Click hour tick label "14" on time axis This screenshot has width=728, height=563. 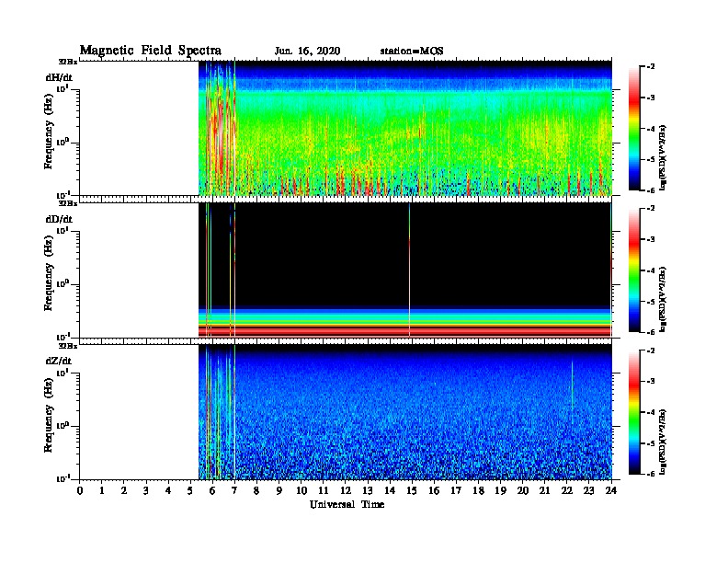coord(390,490)
